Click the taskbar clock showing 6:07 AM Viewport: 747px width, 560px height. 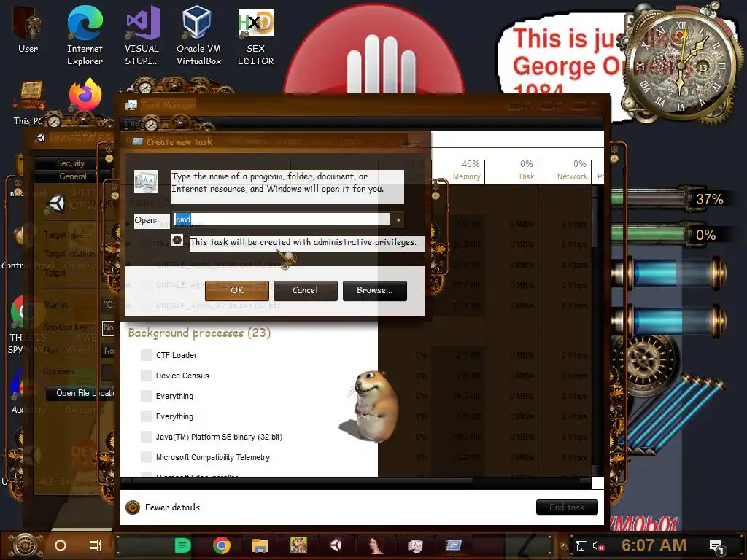[x=654, y=545]
